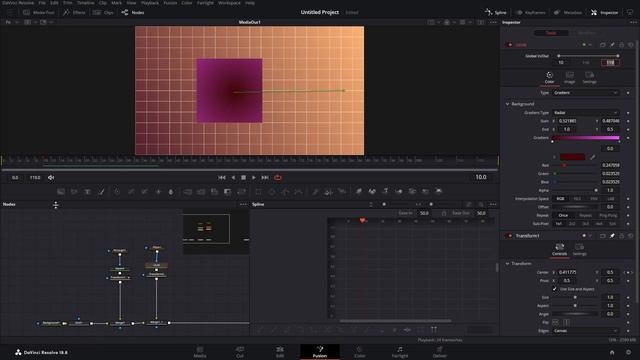Play the composition forward

254,178
